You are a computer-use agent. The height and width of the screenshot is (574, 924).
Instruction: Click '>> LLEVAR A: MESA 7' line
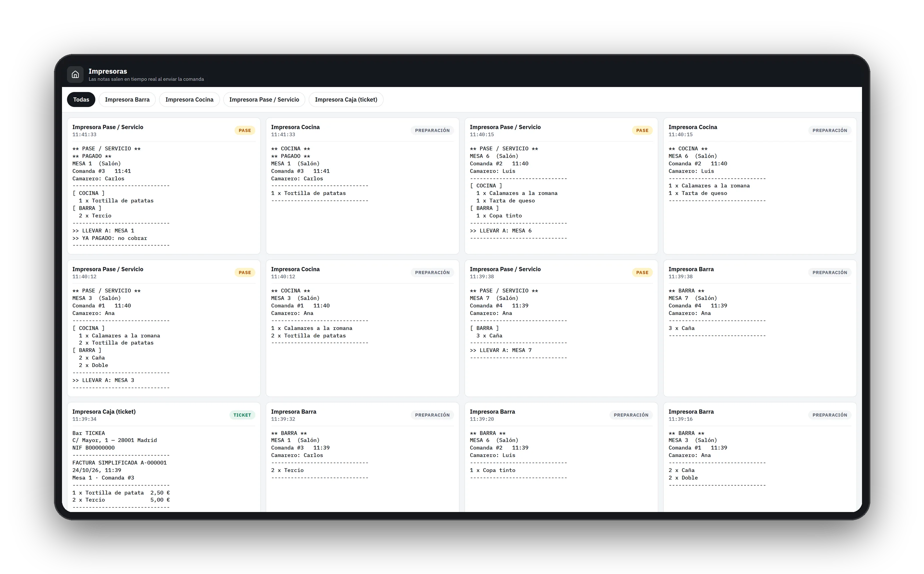pos(501,350)
